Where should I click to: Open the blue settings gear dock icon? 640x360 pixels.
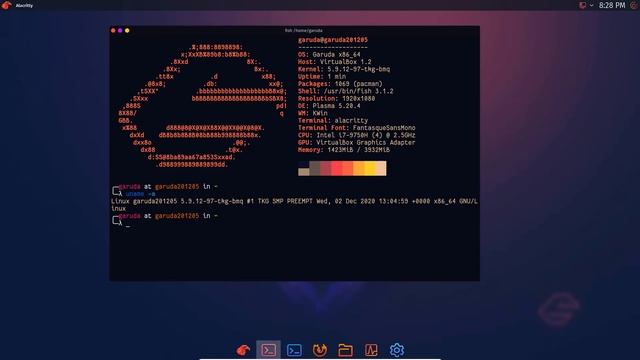397,350
